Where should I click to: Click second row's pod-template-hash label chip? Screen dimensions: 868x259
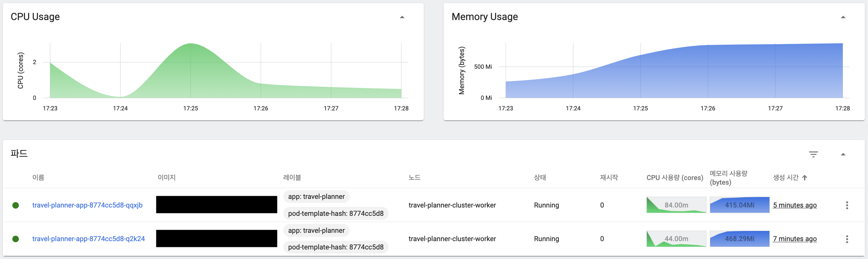pos(335,247)
